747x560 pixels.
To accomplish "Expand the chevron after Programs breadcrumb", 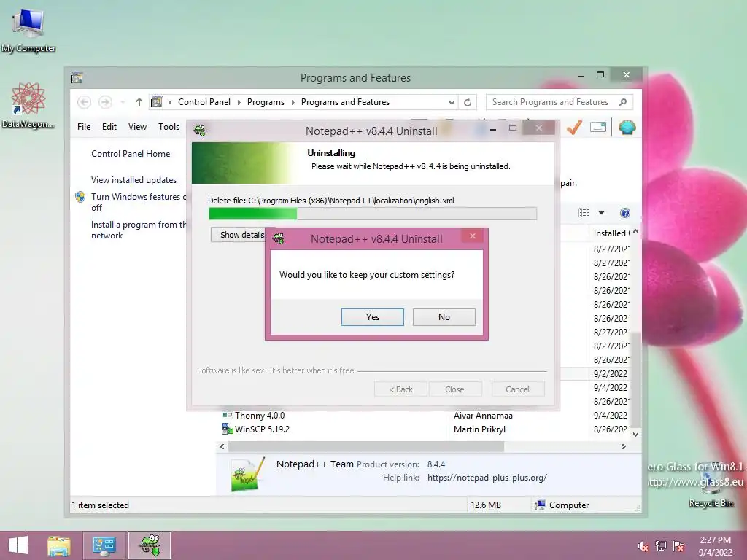I will coord(293,102).
